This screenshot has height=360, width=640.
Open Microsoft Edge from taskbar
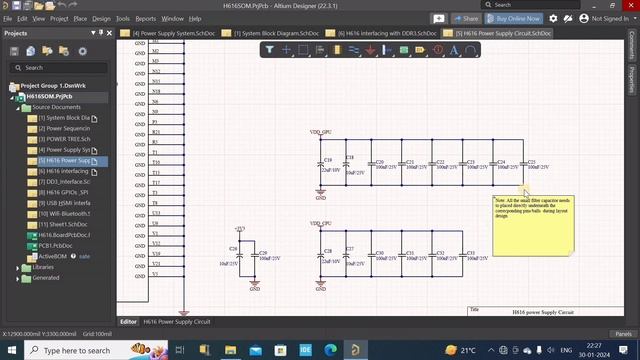pos(330,350)
